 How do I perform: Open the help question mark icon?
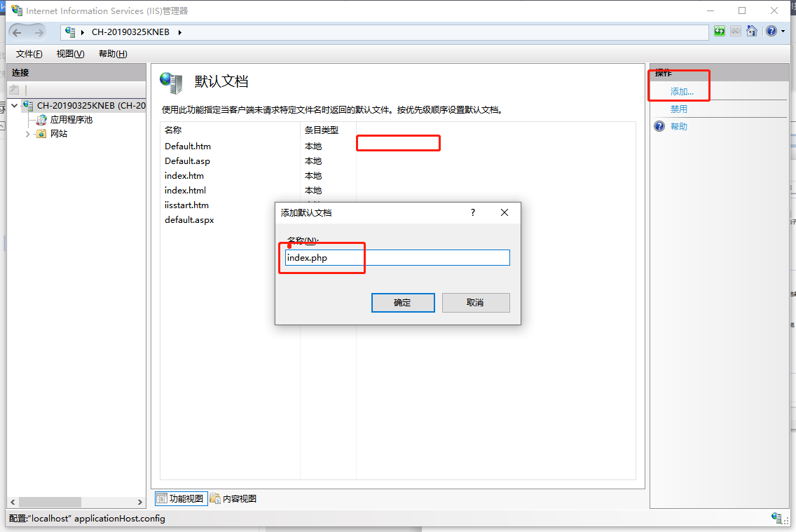pos(770,31)
